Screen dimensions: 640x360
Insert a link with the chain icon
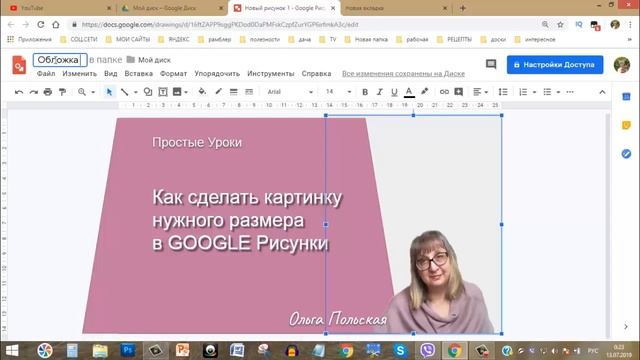point(444,92)
